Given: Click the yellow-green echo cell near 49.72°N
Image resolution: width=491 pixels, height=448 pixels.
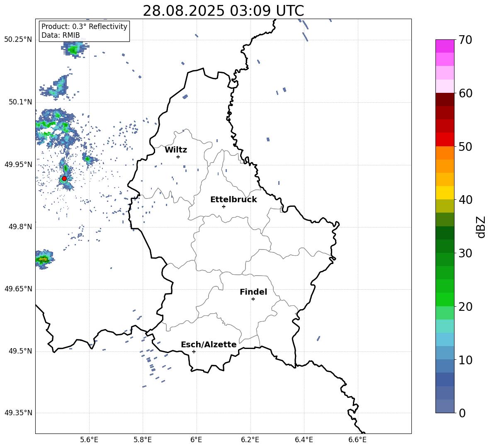Looking at the screenshot, I should pyautogui.click(x=43, y=259).
